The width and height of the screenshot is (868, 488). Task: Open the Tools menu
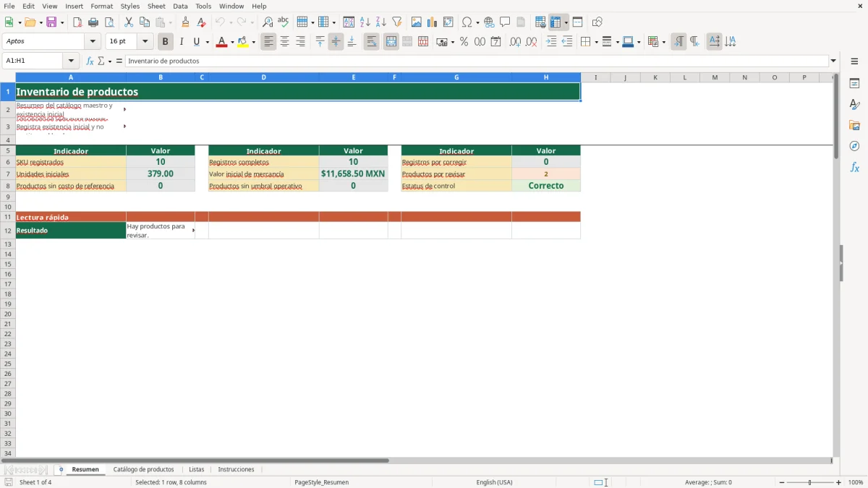[203, 6]
